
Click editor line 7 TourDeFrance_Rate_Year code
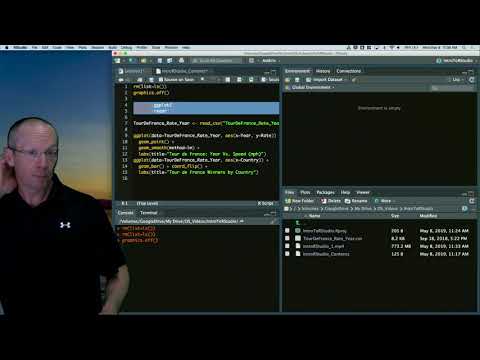tap(206, 123)
